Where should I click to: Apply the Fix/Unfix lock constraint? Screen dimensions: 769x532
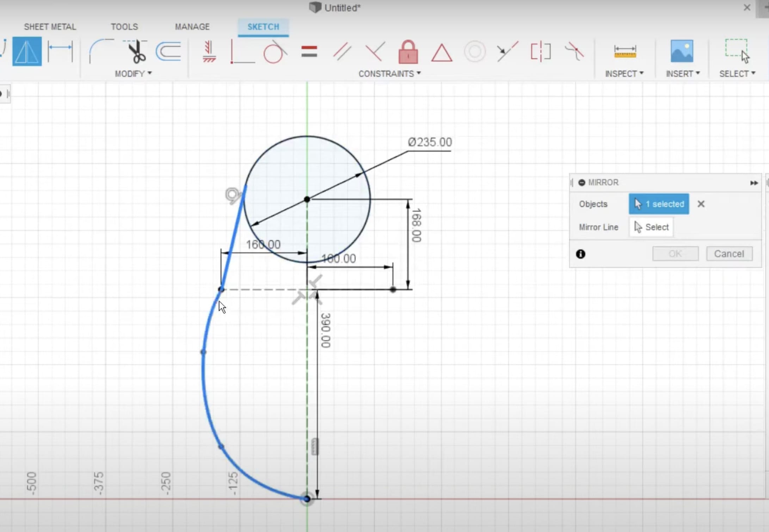click(408, 51)
